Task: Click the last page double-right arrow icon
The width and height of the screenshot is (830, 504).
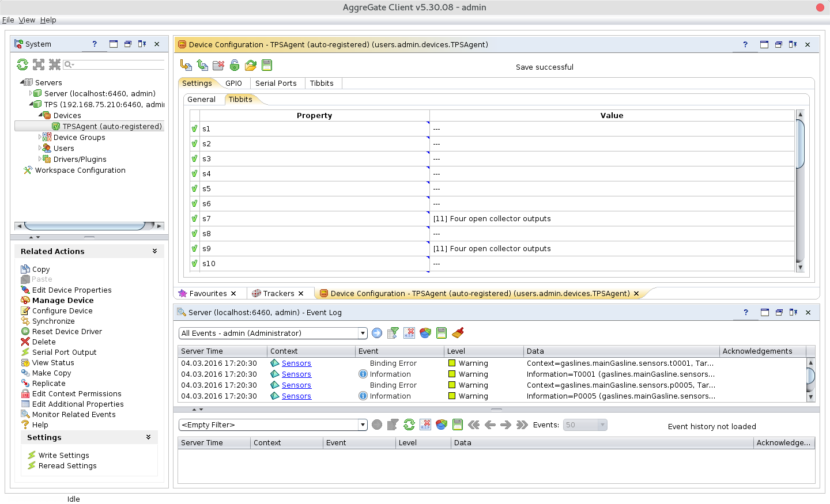Action: [x=522, y=425]
